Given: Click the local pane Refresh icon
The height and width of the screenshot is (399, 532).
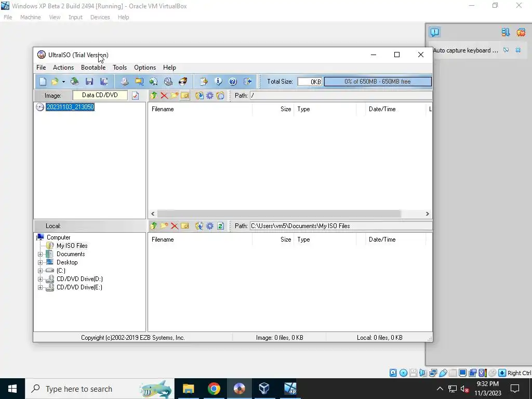Looking at the screenshot, I should pos(220,225).
